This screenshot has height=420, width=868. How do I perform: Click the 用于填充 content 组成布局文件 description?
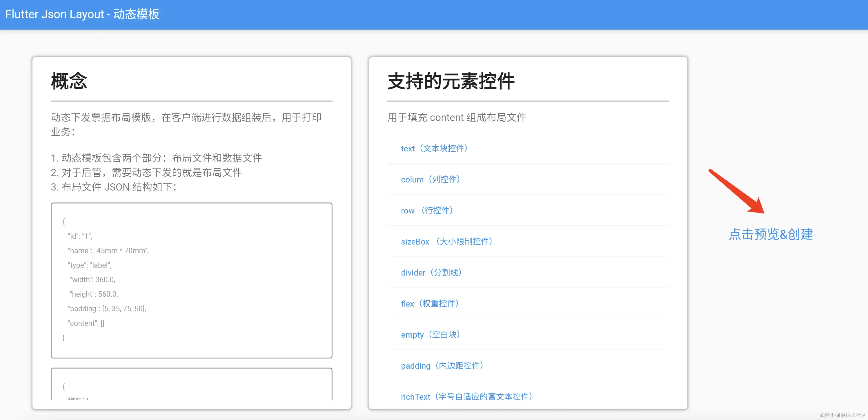[x=456, y=117]
